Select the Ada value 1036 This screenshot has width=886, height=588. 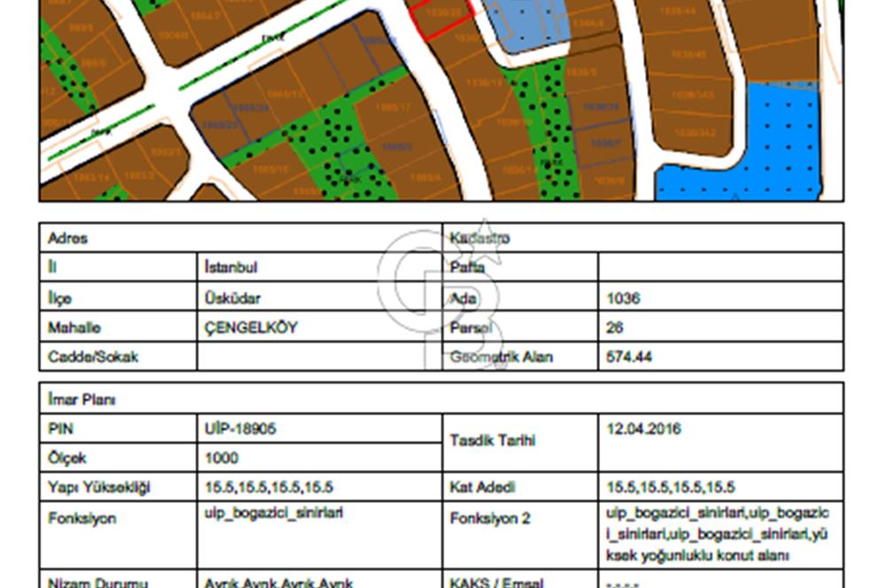pos(623,298)
